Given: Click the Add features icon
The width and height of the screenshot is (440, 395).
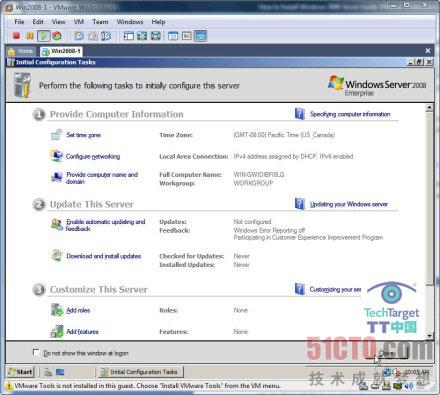Looking at the screenshot, I should click(57, 331).
